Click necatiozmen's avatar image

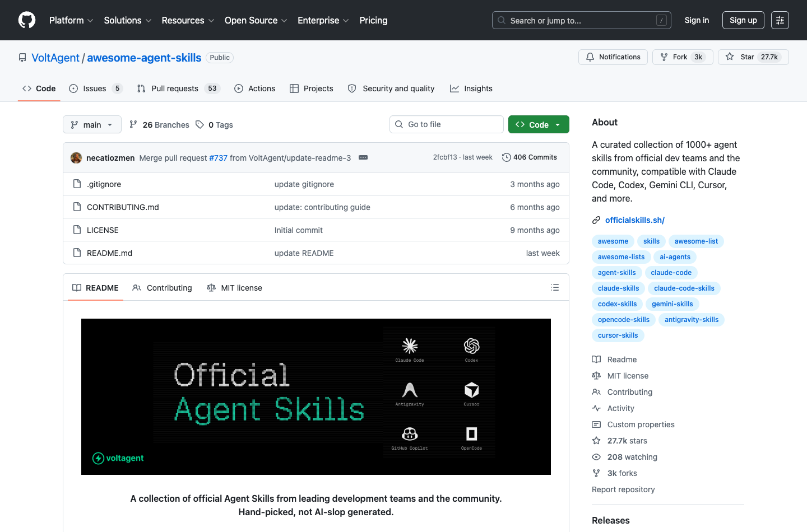tap(76, 158)
